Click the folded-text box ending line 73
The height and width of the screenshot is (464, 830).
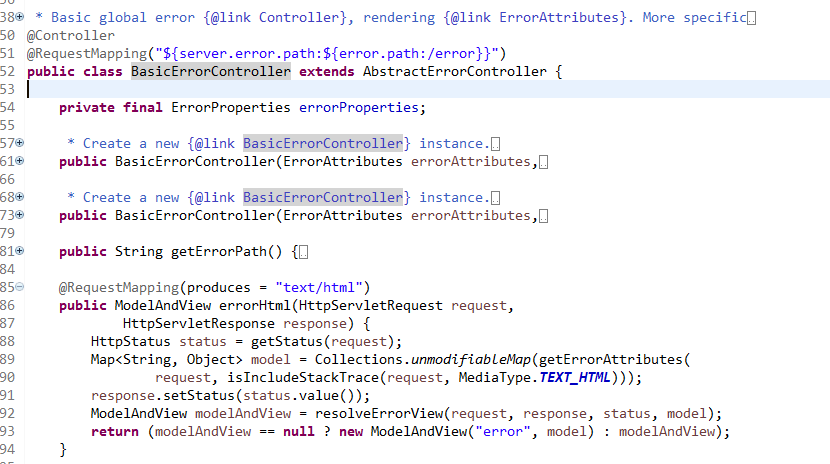tap(544, 216)
